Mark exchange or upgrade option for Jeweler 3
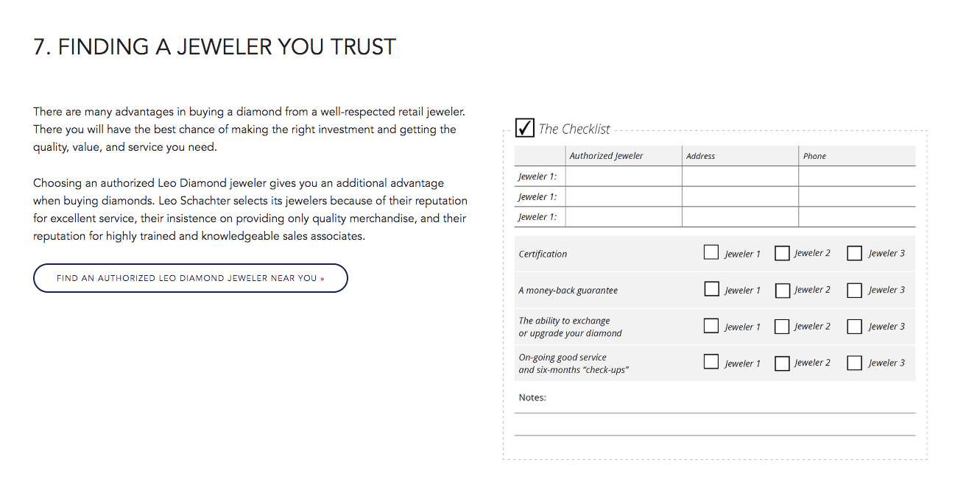The width and height of the screenshot is (980, 487). [x=854, y=327]
